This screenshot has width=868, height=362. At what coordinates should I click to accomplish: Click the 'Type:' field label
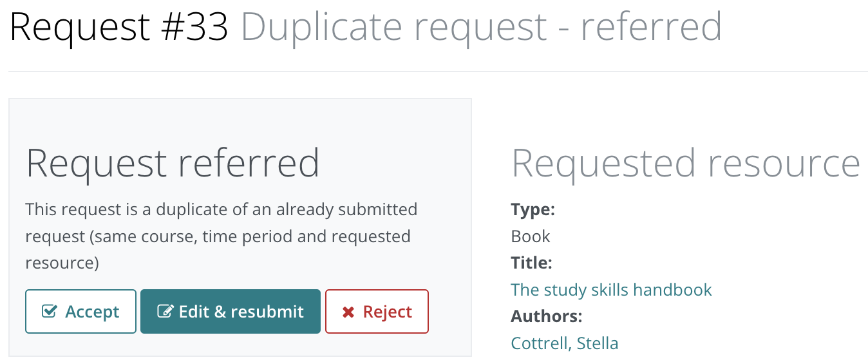(533, 209)
